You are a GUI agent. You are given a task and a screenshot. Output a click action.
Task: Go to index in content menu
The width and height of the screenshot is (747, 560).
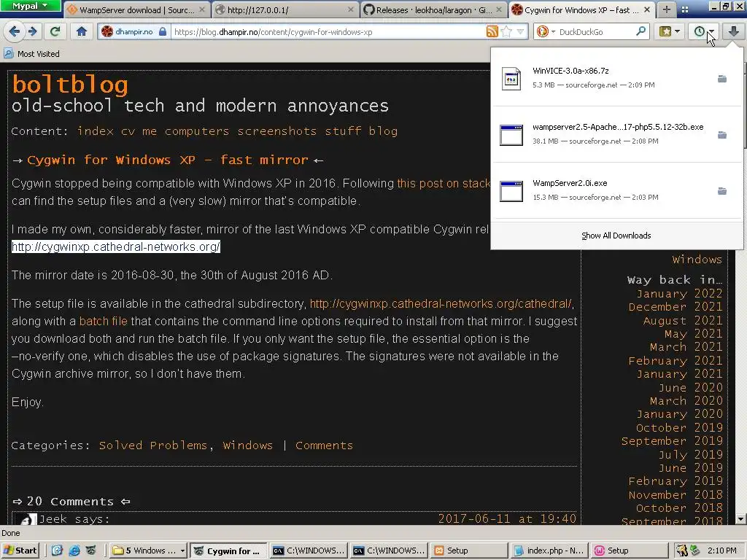[x=96, y=131]
